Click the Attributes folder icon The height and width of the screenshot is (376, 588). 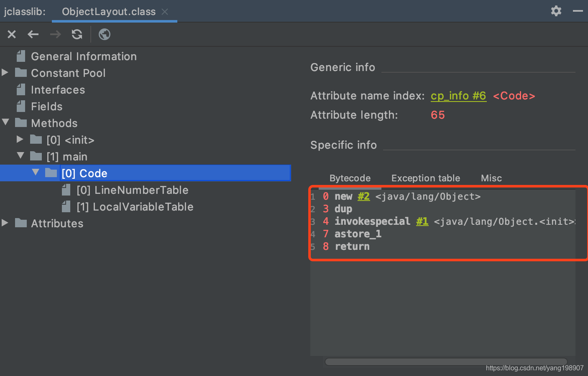(21, 223)
